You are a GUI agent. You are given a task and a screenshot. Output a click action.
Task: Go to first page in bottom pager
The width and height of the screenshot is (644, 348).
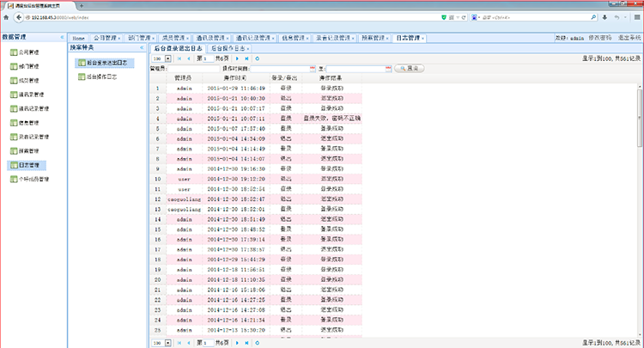tap(179, 343)
